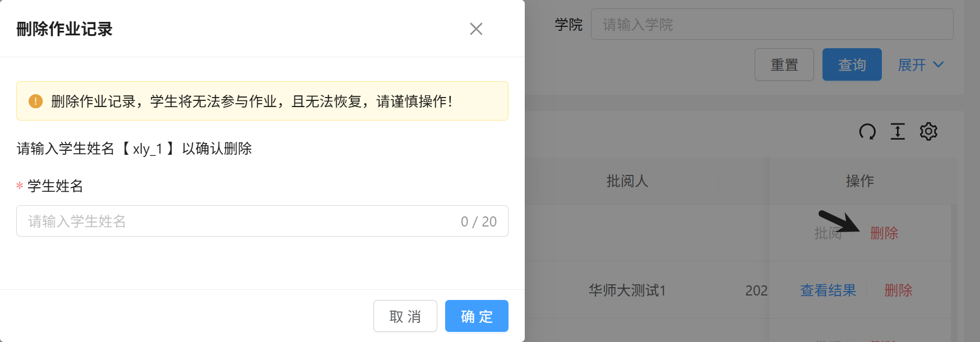
Task: Click the 请输入学院 search field
Action: point(771,25)
